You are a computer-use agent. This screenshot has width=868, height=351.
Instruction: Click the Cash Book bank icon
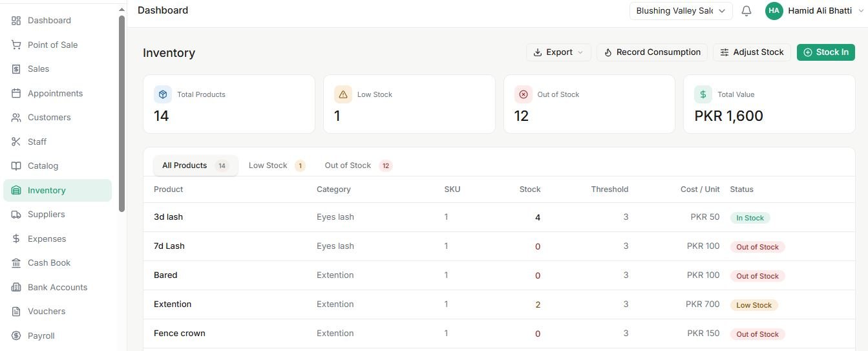[16, 263]
